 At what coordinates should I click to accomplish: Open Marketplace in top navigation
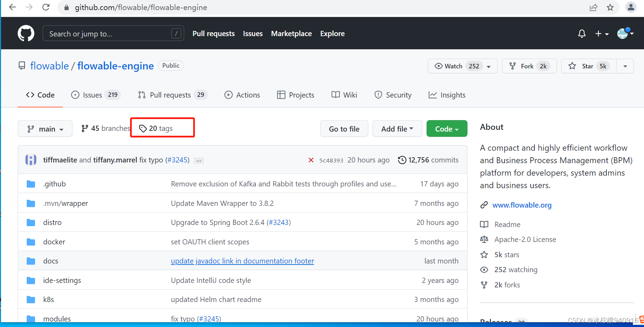click(x=291, y=34)
